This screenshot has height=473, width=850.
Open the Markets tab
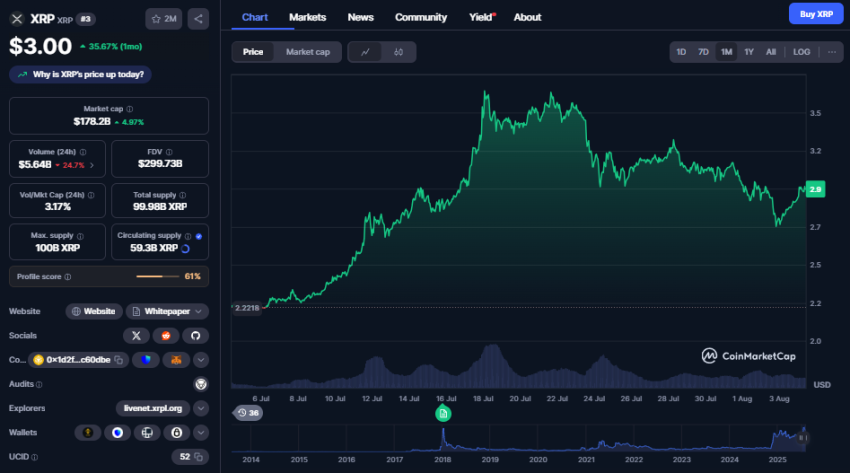pos(307,17)
